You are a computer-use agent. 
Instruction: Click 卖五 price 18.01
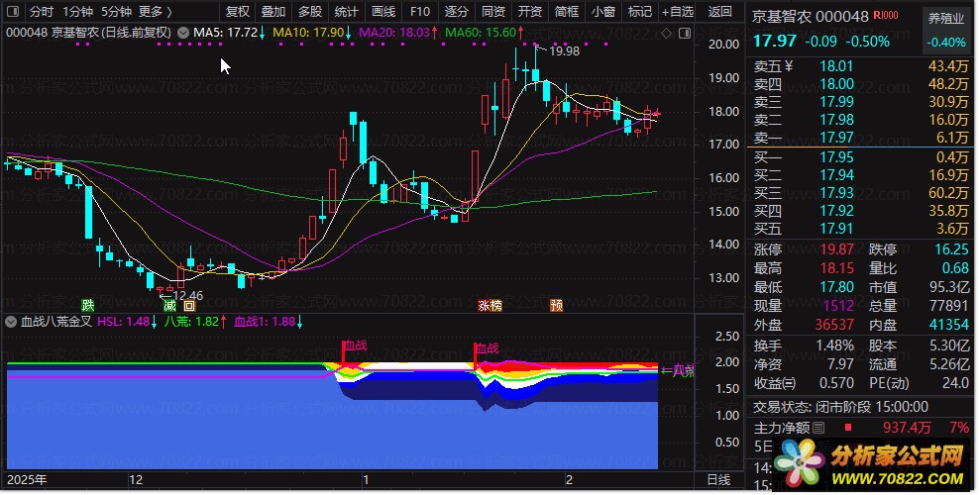point(836,66)
